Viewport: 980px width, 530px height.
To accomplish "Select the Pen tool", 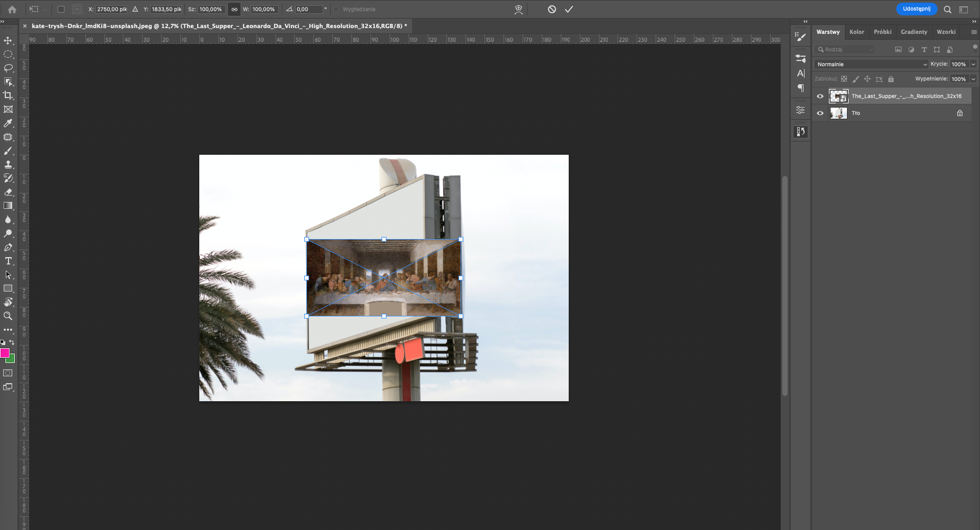I will coord(8,247).
